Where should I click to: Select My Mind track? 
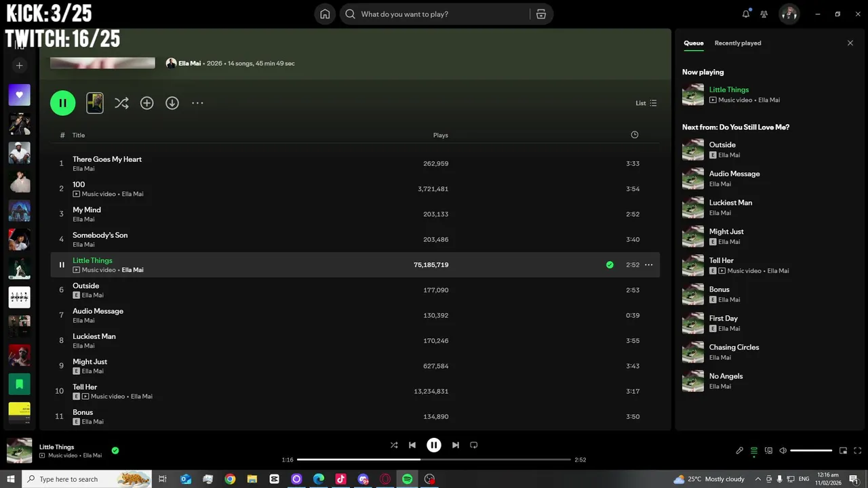click(355, 214)
